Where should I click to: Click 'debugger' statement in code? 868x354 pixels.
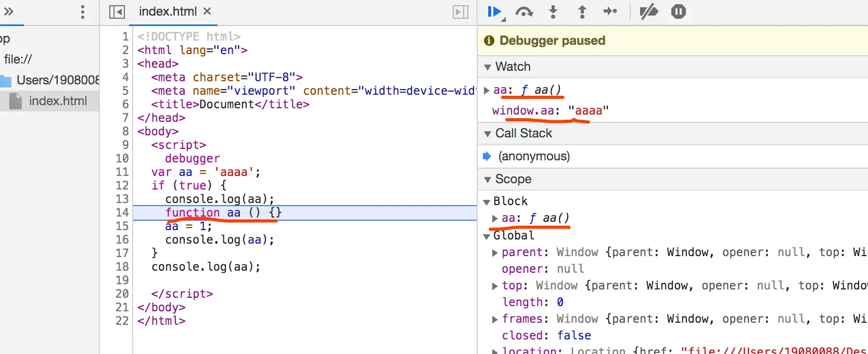(x=193, y=158)
